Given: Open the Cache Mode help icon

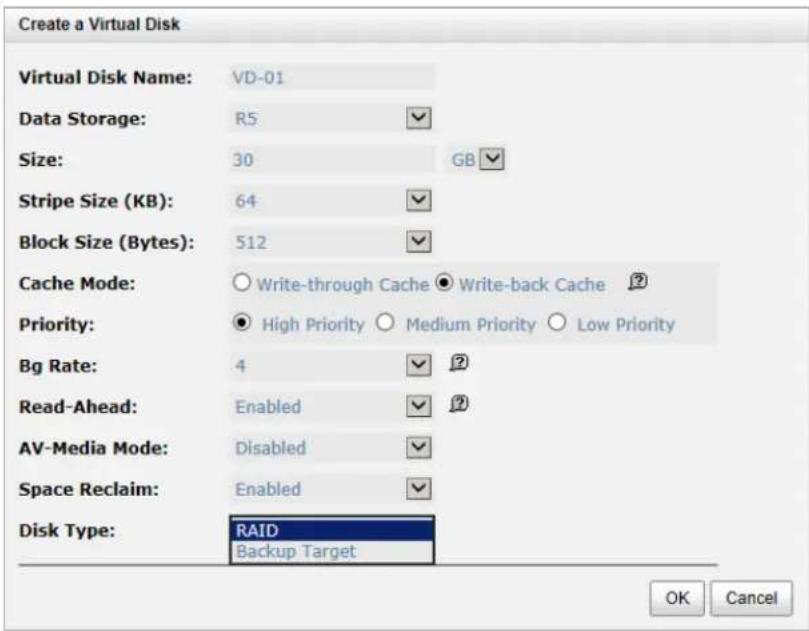Looking at the screenshot, I should click(638, 282).
